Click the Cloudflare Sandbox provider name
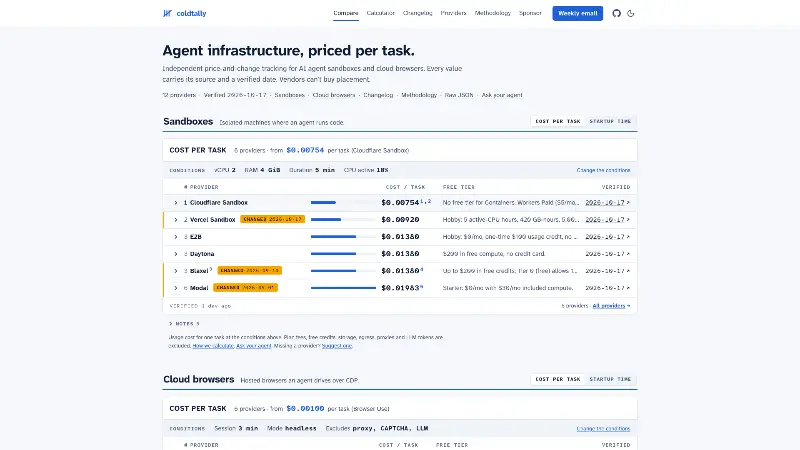 coord(219,203)
